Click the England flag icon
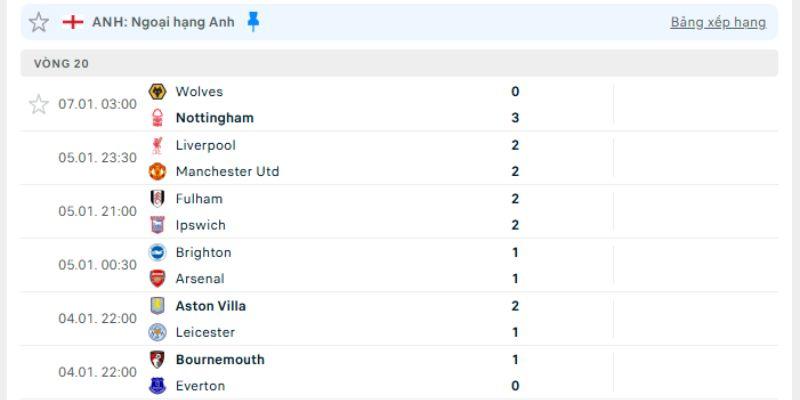800x400 pixels. tap(73, 22)
